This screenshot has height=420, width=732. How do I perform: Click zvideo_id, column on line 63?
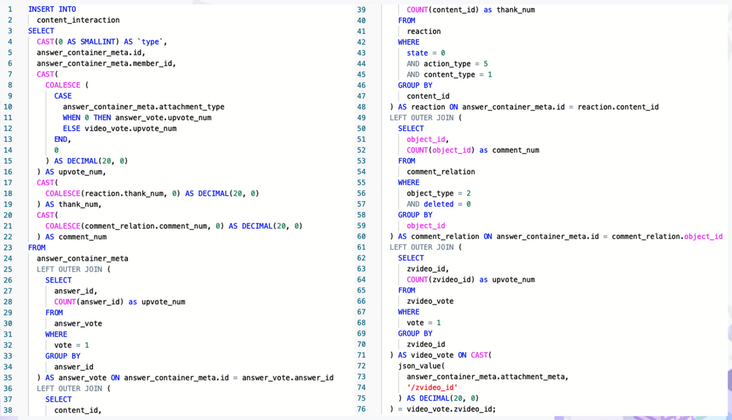coord(428,269)
